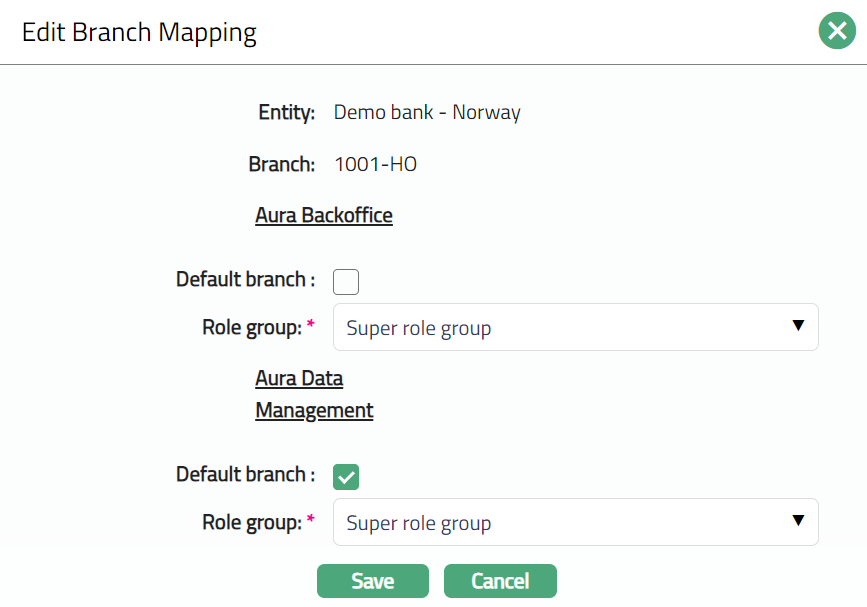Open Role group dropdown for Aura Data Management
Image resolution: width=867 pixels, height=607 pixels.
tap(560, 523)
